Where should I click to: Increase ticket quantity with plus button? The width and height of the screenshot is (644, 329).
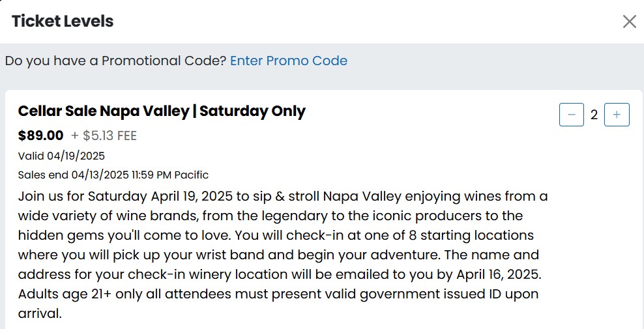click(x=617, y=115)
